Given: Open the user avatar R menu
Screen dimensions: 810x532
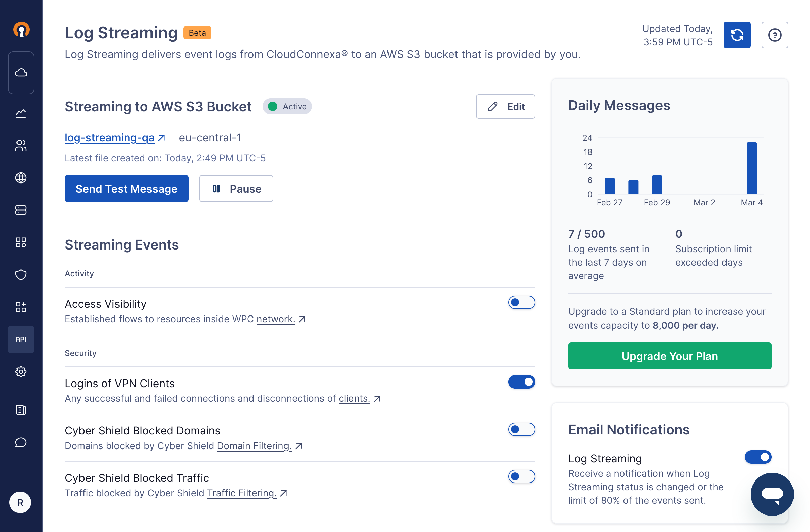Looking at the screenshot, I should [x=21, y=502].
